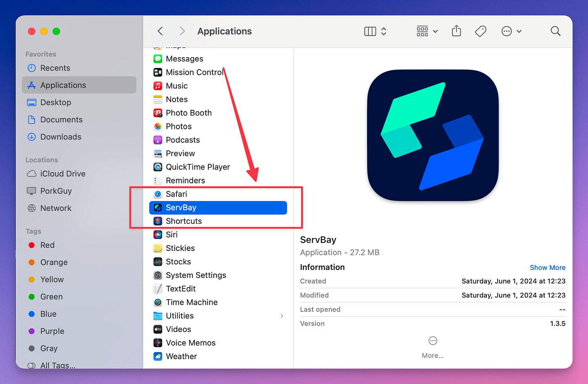Select the PorkGuy computer location

pos(79,191)
